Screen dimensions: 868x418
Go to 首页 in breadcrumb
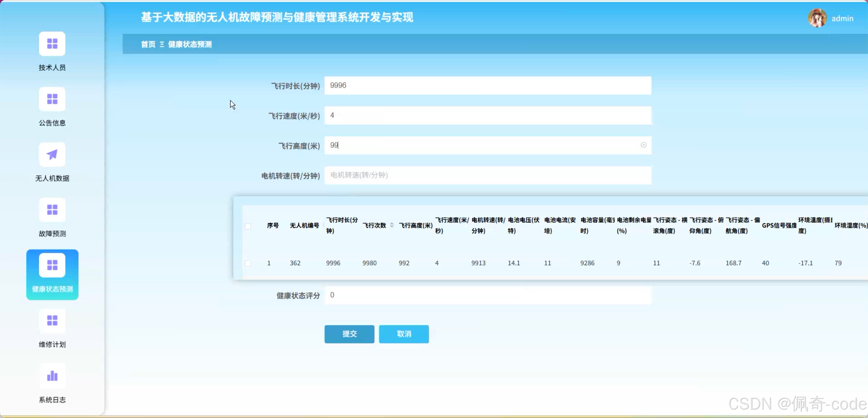click(148, 44)
